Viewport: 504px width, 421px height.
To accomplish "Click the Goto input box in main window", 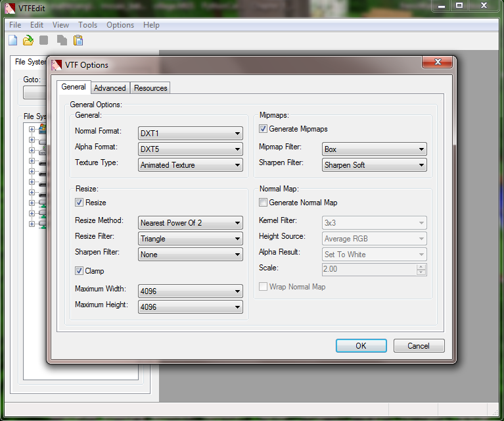I will [x=35, y=93].
